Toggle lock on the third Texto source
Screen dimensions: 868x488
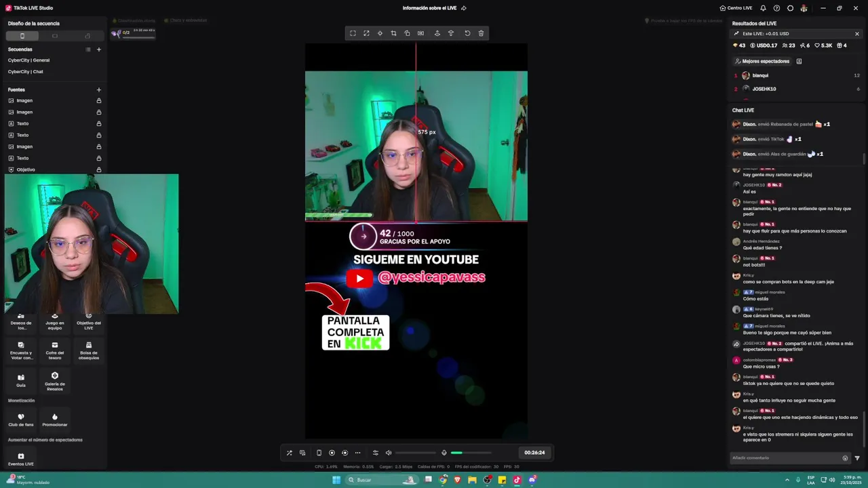tap(99, 159)
